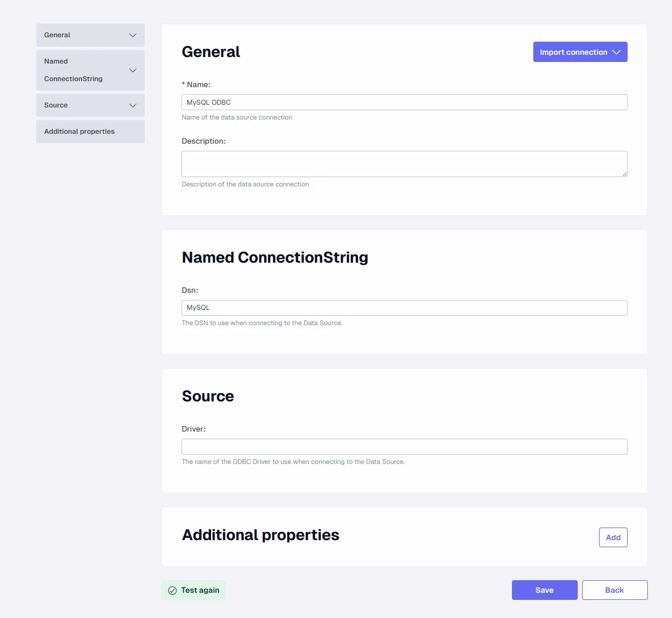672x618 pixels.
Task: Click inside the Description text area
Action: pyautogui.click(x=404, y=164)
